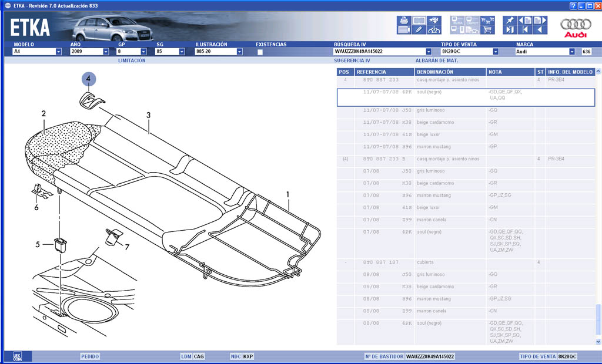Click callout number 5 in the diagram
Viewport: 602px width, 364px height.
pos(38,244)
